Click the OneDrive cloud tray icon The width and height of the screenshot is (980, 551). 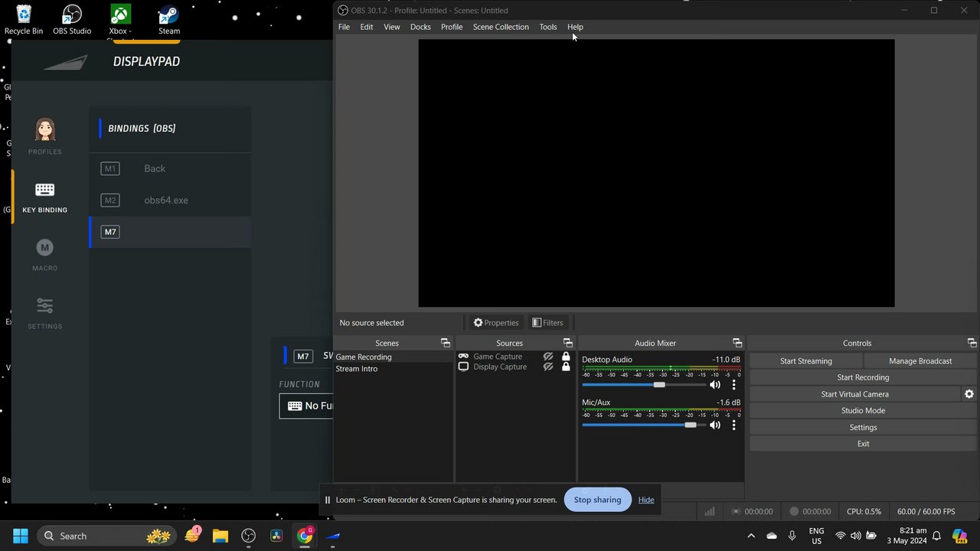point(772,536)
